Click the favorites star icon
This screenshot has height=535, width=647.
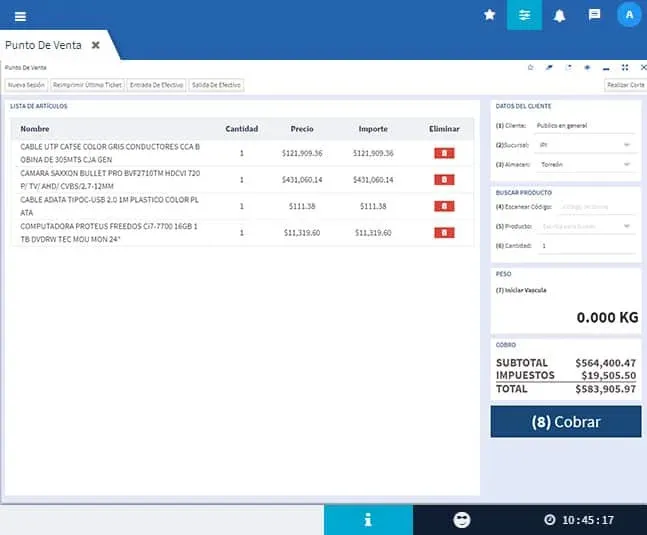tap(489, 15)
